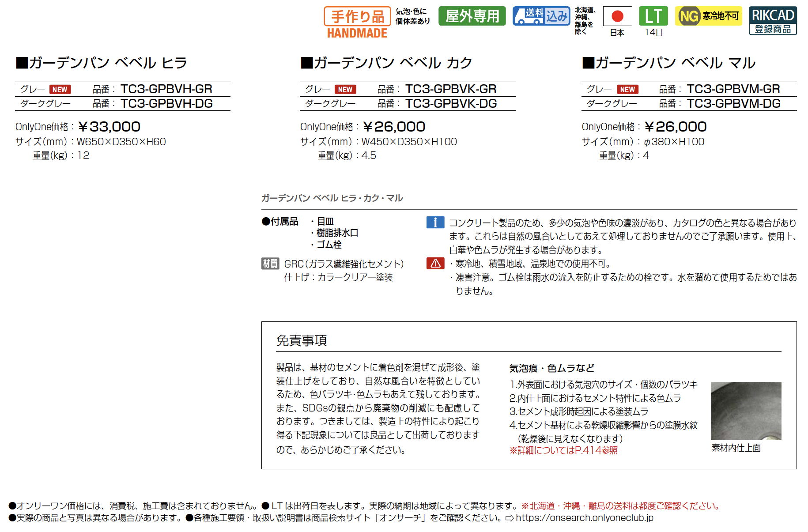Click the 北海道、沖縄、離島を除く caption
Viewport: 808px width, 532px height.
click(585, 21)
